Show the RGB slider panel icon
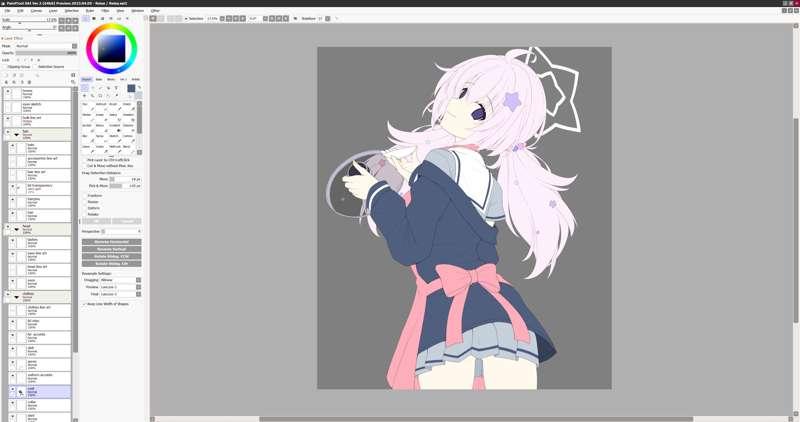Image resolution: width=800 pixels, height=422 pixels. pyautogui.click(x=94, y=18)
